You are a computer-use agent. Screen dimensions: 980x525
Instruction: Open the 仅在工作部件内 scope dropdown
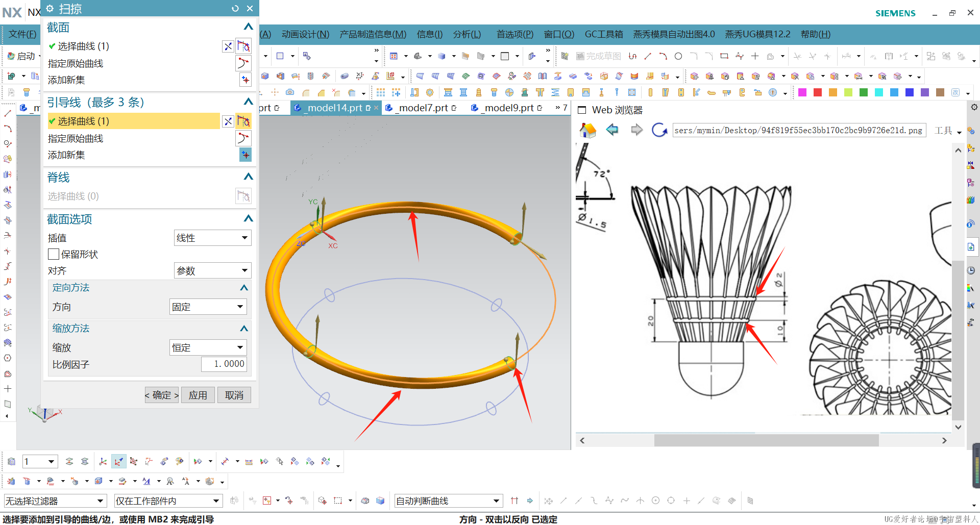[168, 501]
